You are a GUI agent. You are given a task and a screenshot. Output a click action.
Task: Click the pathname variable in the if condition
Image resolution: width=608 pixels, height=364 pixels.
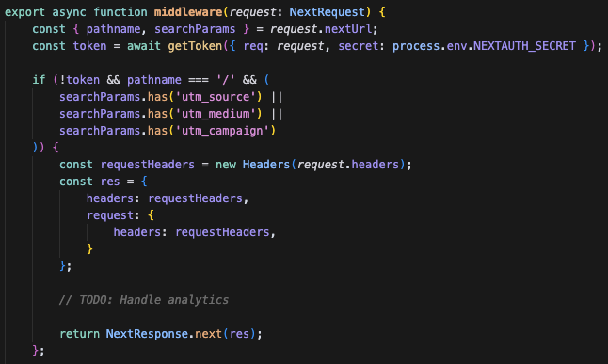[x=154, y=80]
